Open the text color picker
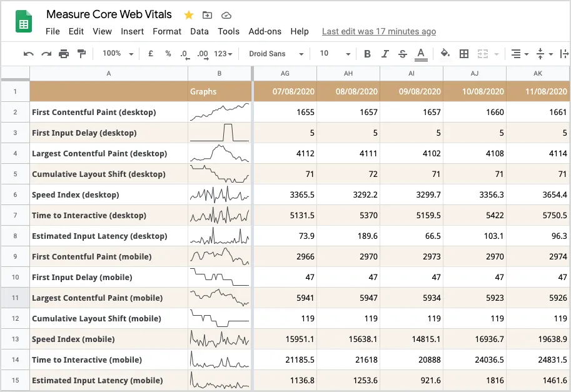571x392 pixels. 421,54
